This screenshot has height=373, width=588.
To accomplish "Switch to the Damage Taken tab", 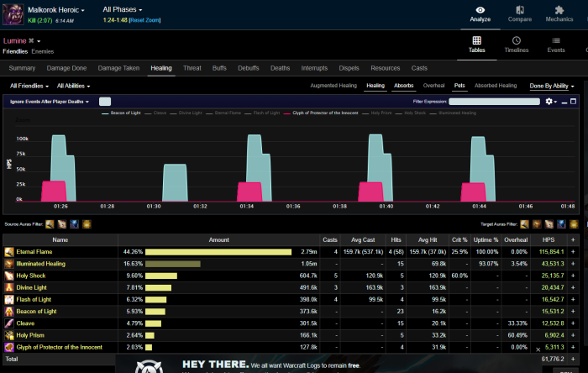I will [118, 67].
